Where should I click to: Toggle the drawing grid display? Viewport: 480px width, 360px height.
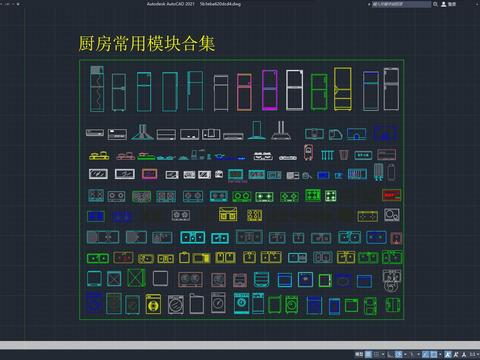(x=368, y=354)
